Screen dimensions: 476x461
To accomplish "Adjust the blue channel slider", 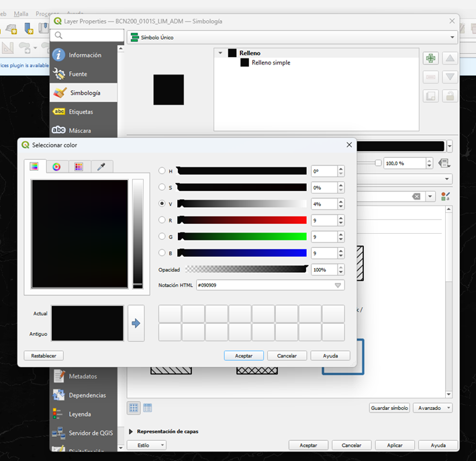I will tap(242, 253).
